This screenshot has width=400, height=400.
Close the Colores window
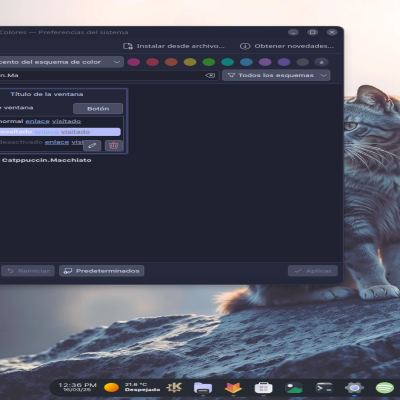[x=332, y=32]
